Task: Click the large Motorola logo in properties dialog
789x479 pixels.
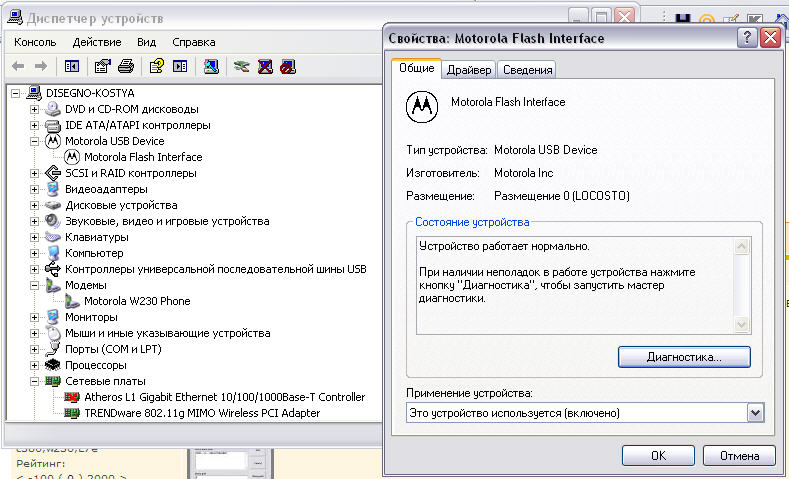Action: (422, 107)
